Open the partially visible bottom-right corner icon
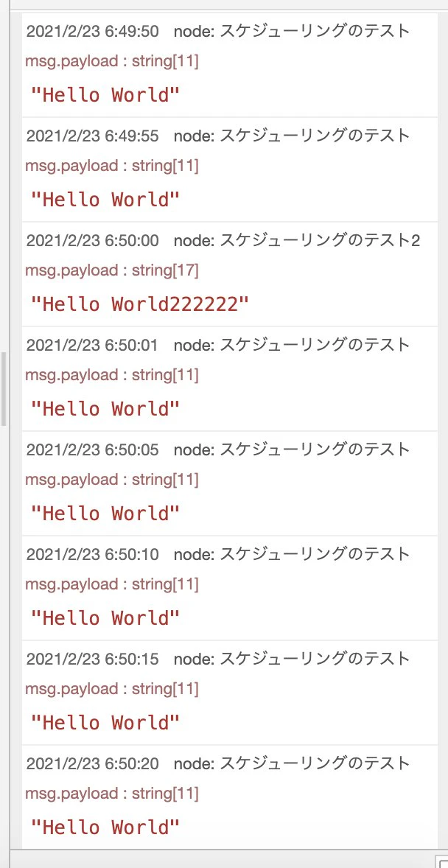Screen dimensions: 448x868 point(443,862)
